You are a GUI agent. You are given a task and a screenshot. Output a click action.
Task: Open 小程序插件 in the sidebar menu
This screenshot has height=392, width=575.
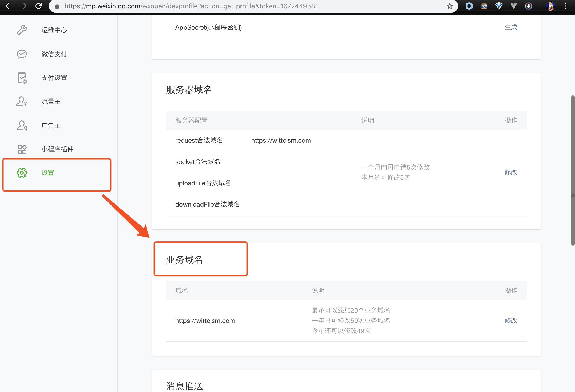57,149
